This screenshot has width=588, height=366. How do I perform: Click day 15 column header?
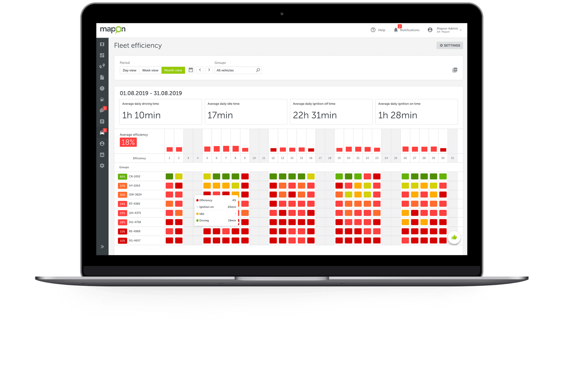tap(301, 158)
